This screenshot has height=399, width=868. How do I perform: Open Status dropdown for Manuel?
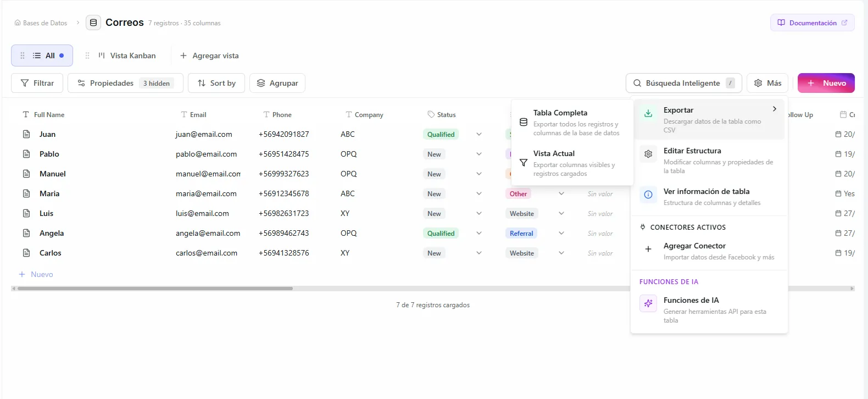pos(479,174)
